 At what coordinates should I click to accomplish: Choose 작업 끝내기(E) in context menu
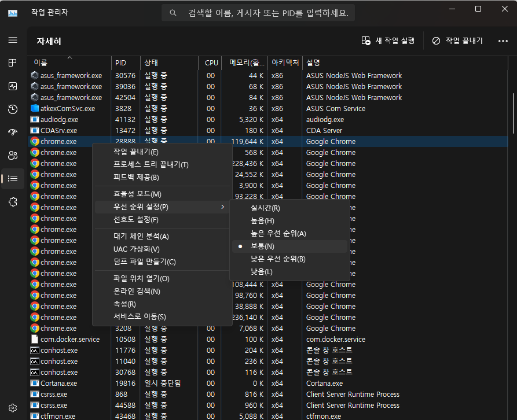[x=162, y=152]
